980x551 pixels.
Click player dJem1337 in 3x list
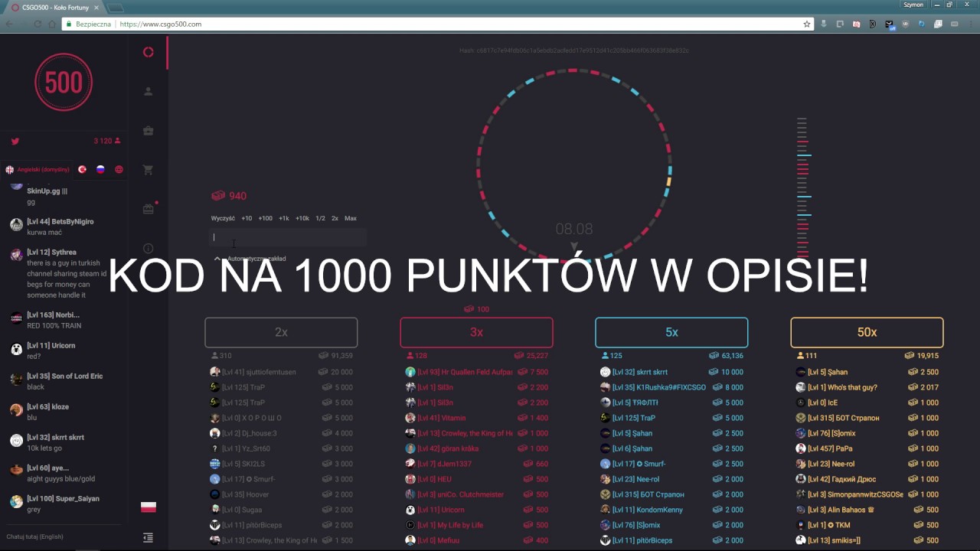point(444,464)
